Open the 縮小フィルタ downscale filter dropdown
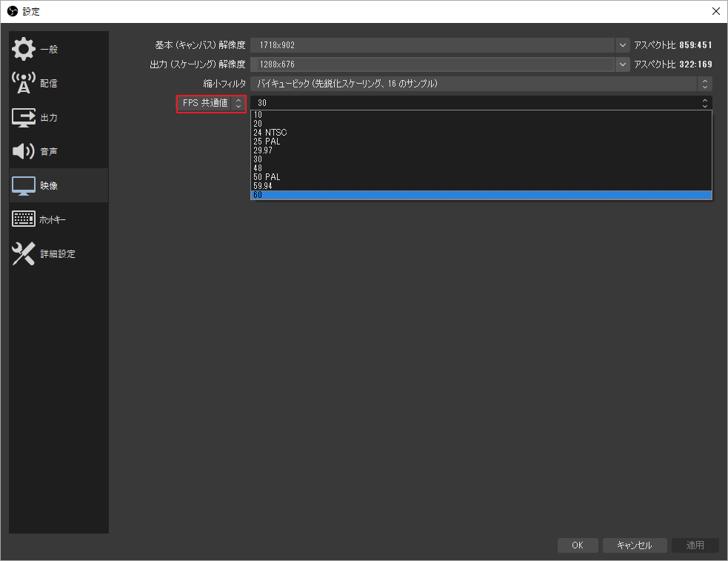This screenshot has height=561, width=728. pyautogui.click(x=481, y=84)
